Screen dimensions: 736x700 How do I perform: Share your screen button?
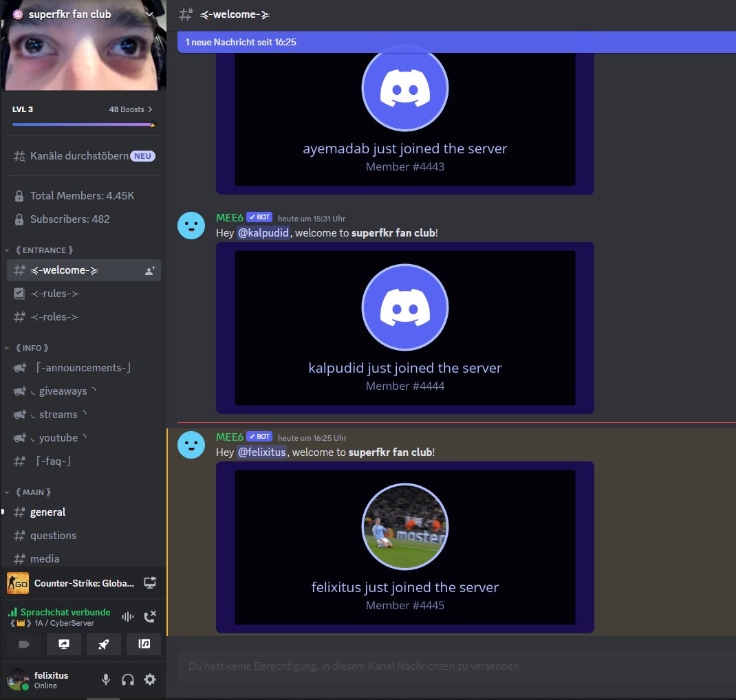64,644
